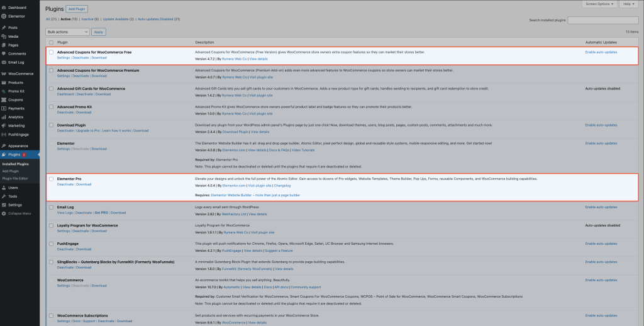Click the WooCommerce sidebar icon
644x326 pixels.
point(4,74)
